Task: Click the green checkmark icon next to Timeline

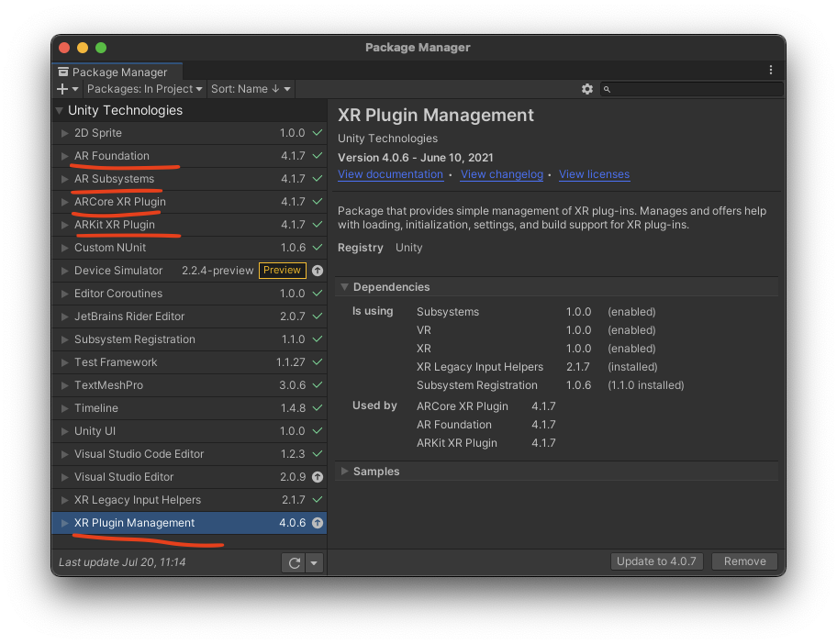Action: (317, 408)
